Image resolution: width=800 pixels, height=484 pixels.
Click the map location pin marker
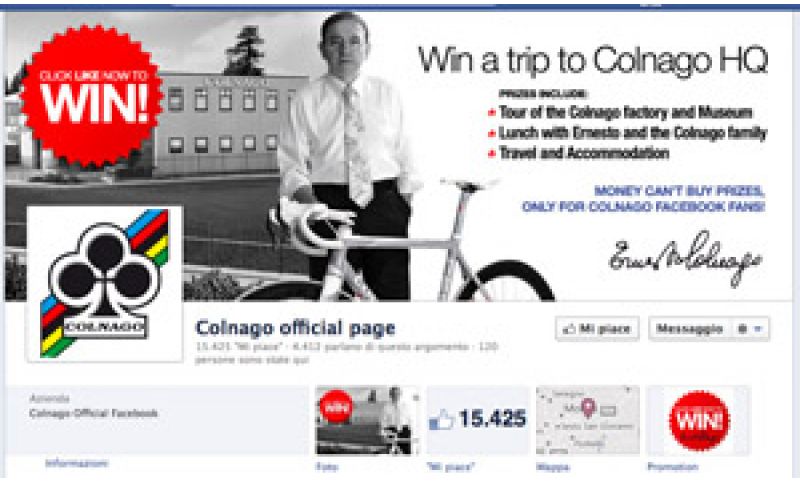589,407
